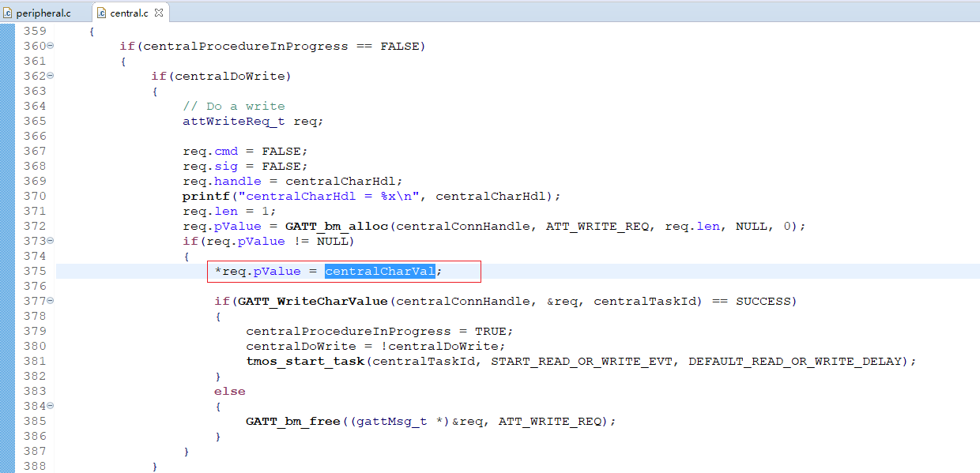Click the C file icon on peripheral.c tab

8,13
